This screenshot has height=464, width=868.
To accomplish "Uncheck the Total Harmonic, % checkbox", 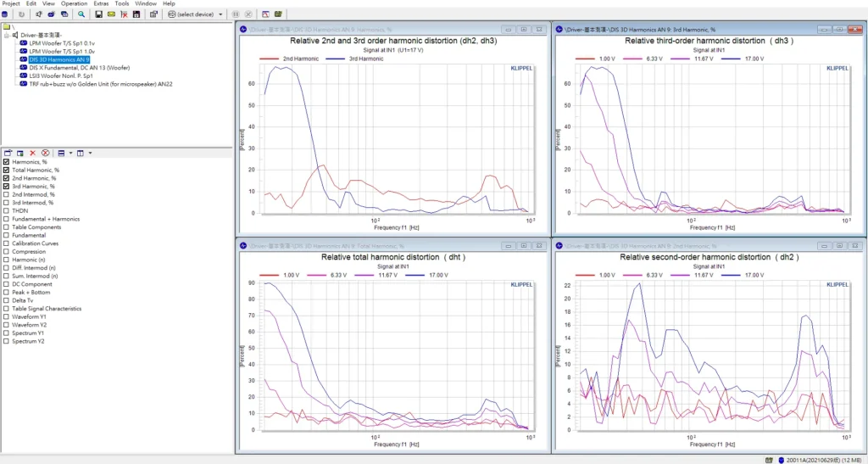I will click(x=7, y=170).
